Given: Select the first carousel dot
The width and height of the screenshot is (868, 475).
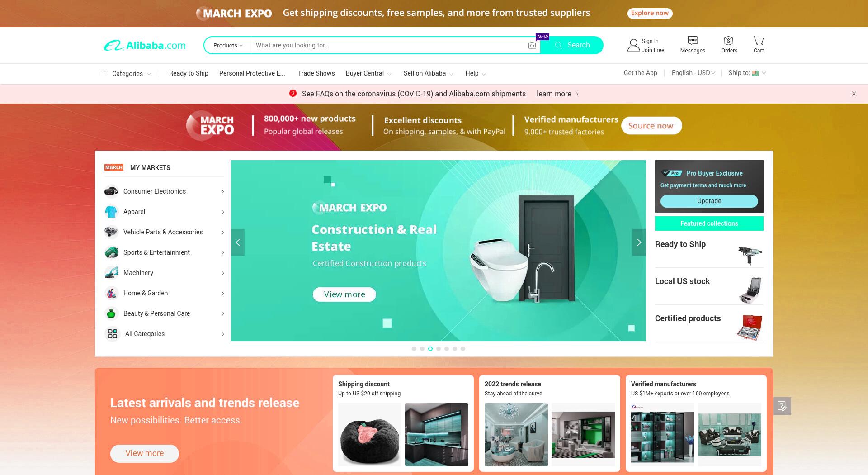Looking at the screenshot, I should [414, 349].
